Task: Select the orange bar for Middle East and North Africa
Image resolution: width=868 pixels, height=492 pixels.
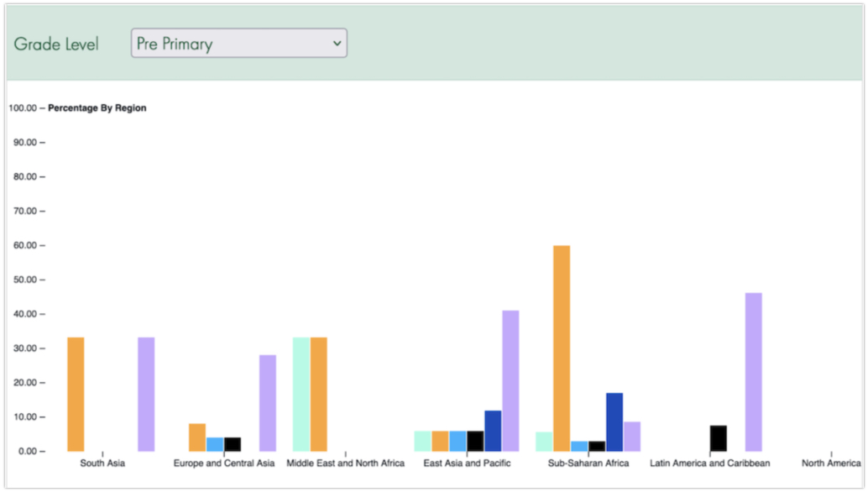Action: tap(319, 394)
